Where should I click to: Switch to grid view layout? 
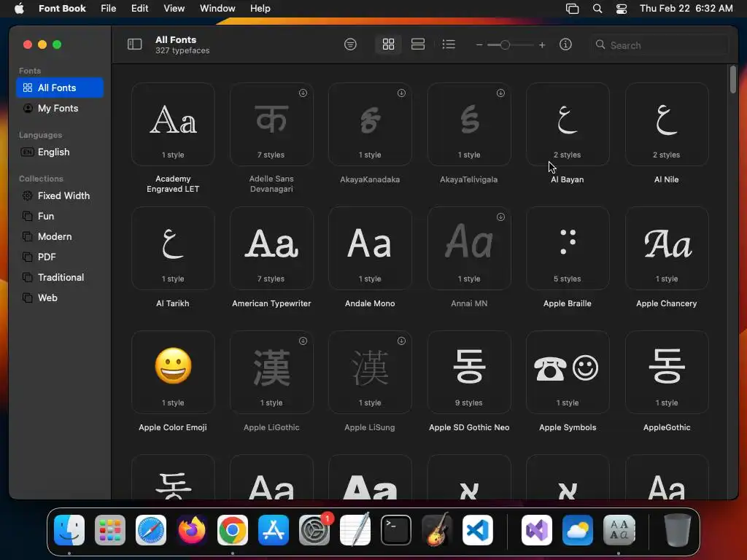click(x=388, y=44)
